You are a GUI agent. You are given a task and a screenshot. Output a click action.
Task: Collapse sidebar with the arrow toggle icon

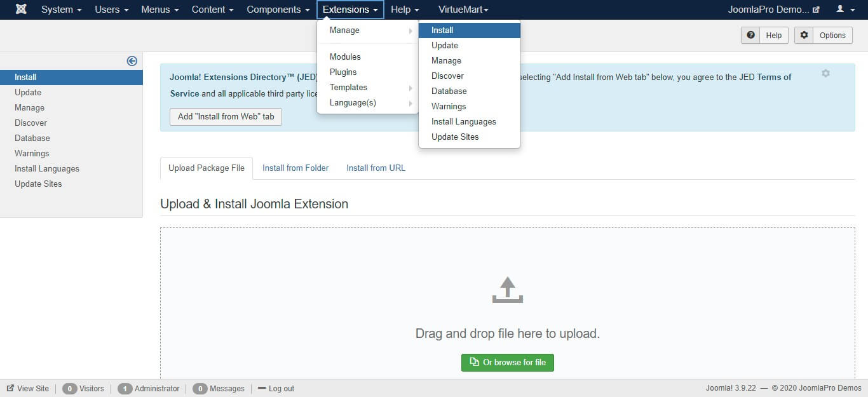[x=132, y=61]
